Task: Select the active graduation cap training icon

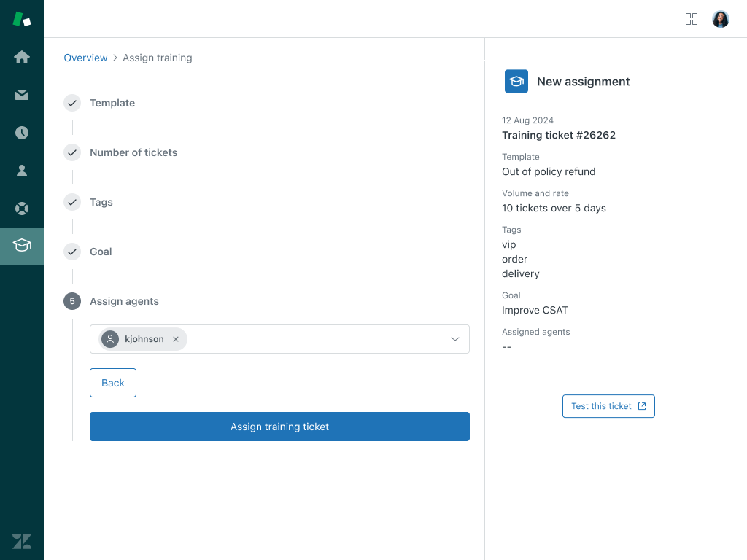Action: tap(21, 246)
